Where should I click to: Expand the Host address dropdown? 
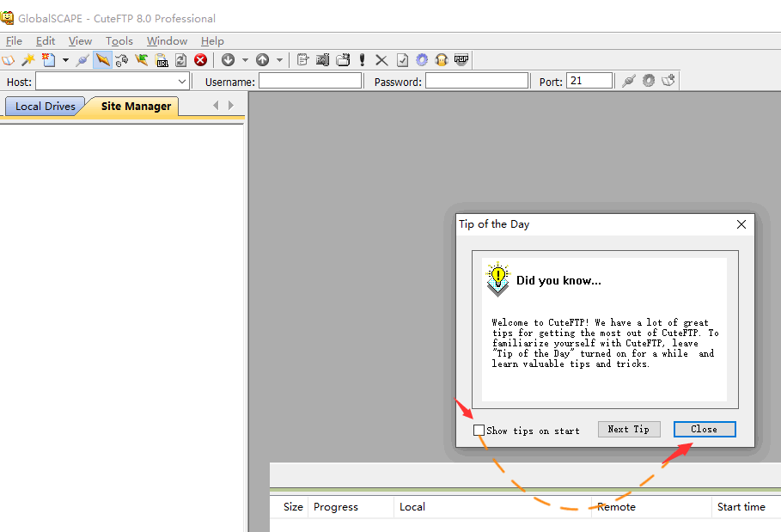(x=182, y=82)
